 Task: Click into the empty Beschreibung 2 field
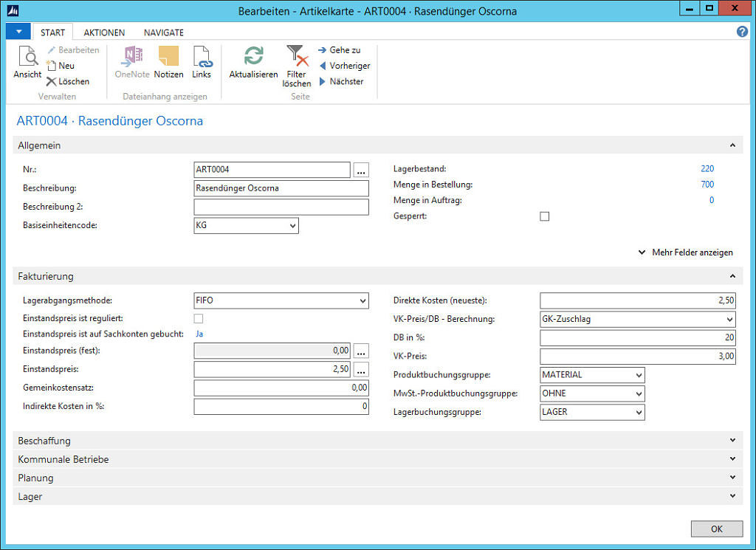[x=281, y=207]
